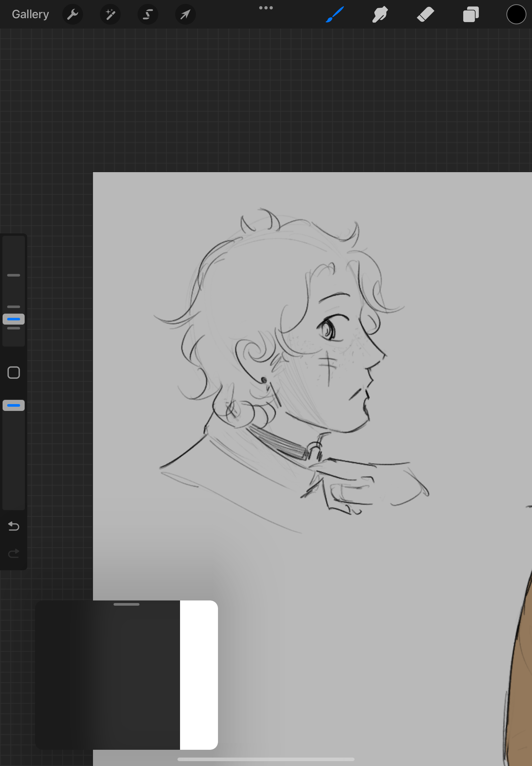
Task: Open the Layers panel
Action: [471, 14]
